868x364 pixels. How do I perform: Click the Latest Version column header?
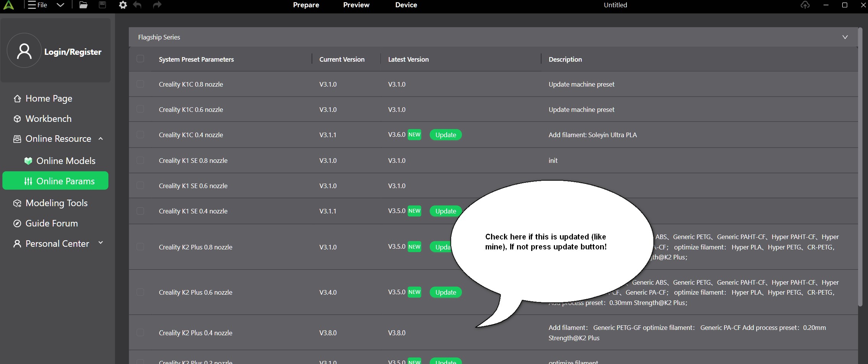408,59
